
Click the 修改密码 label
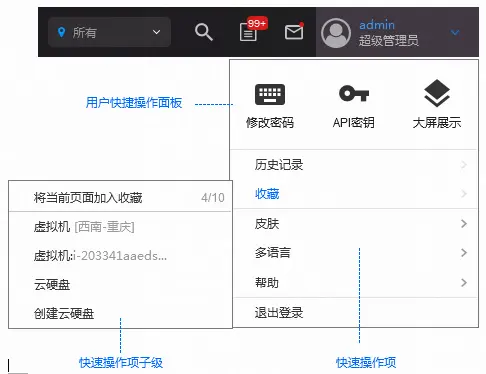[x=270, y=123]
